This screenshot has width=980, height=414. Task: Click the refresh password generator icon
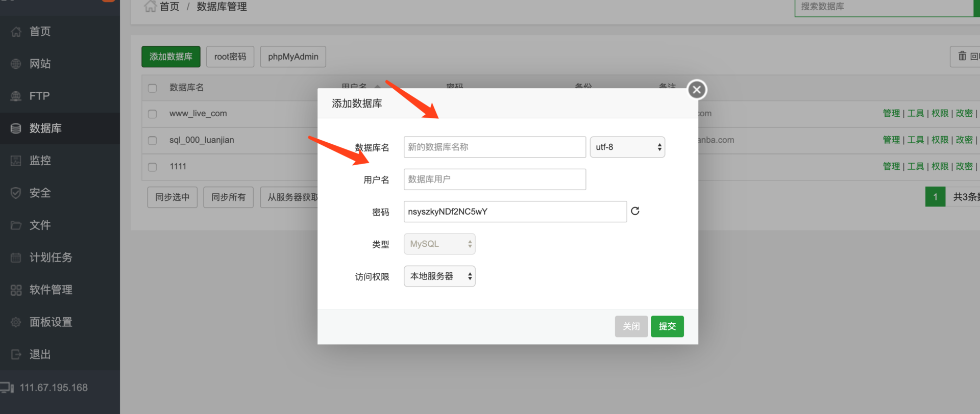point(635,211)
